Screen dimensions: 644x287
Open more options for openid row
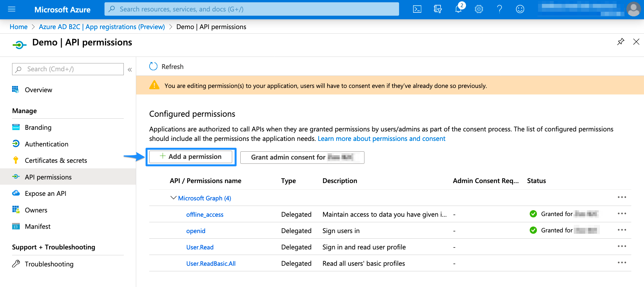(622, 230)
